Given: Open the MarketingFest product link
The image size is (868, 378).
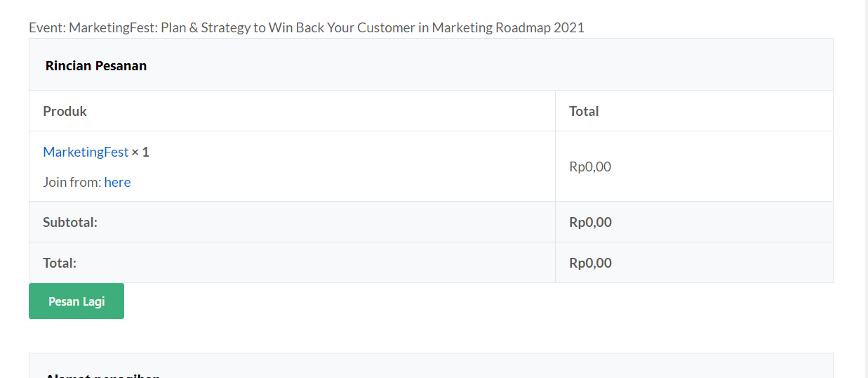Looking at the screenshot, I should tap(86, 152).
